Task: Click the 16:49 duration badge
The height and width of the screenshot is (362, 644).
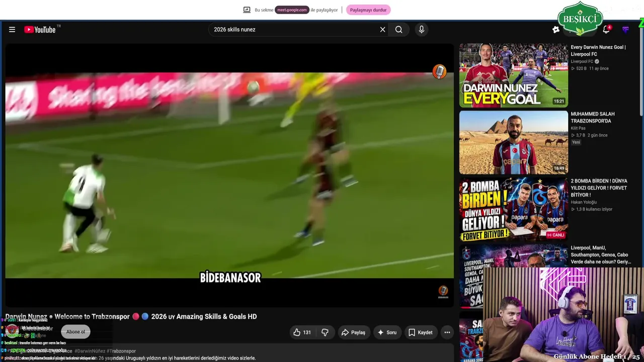Action: 559,168
